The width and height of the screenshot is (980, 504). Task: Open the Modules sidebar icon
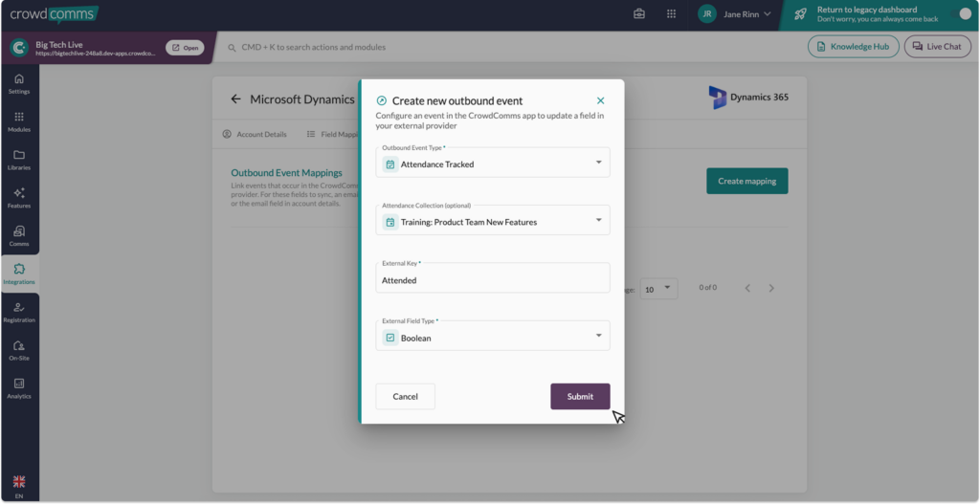pos(19,121)
